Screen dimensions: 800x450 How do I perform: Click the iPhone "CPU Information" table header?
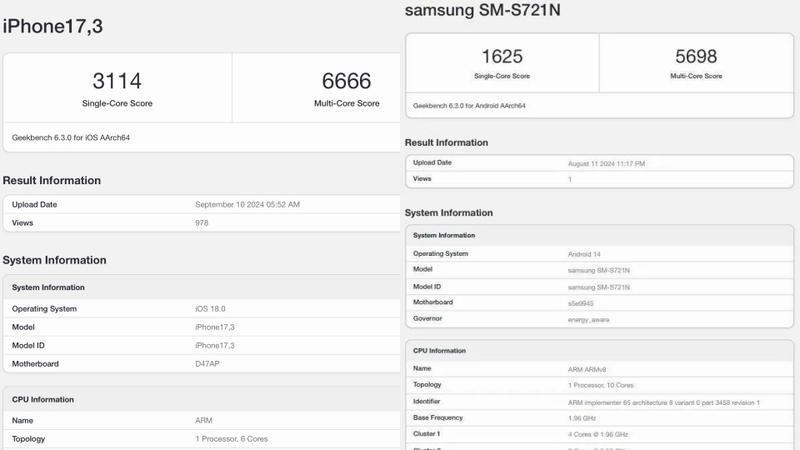click(x=43, y=399)
